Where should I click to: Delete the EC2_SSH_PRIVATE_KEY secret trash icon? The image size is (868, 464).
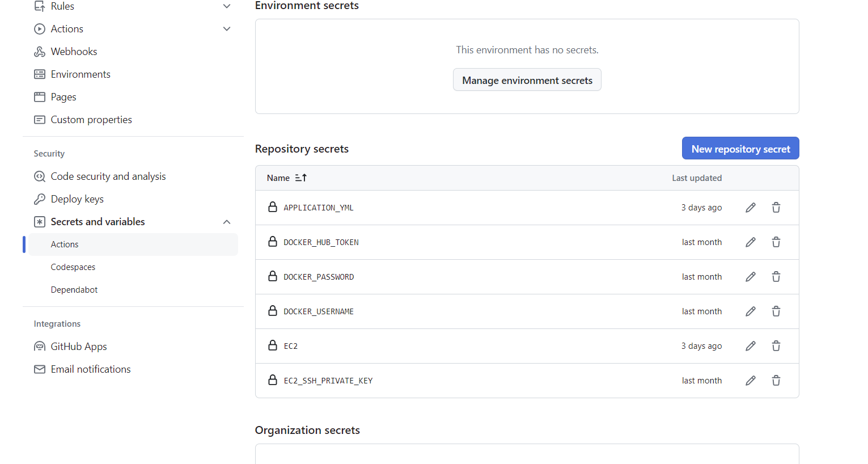click(776, 381)
